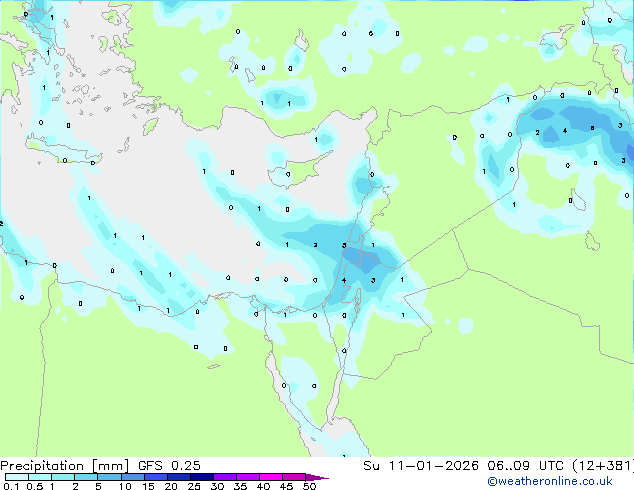This screenshot has width=634, height=490.
Task: Click the '35' legend scale value
Action: 240,486
